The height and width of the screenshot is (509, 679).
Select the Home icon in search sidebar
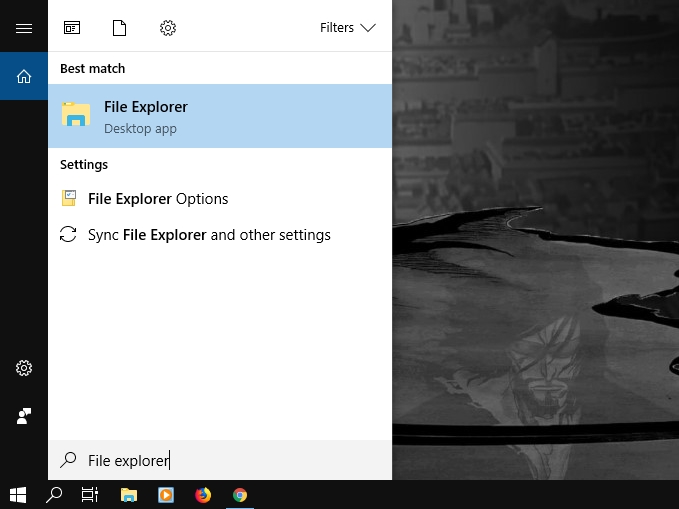tap(24, 76)
